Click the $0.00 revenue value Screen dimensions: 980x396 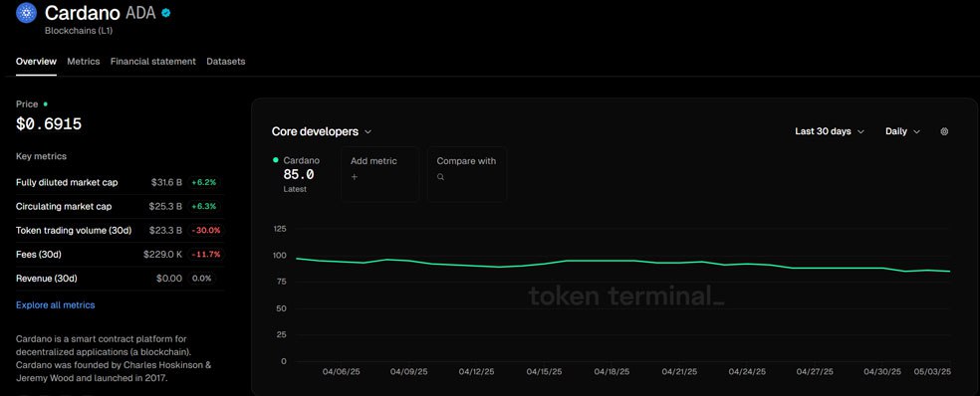pyautogui.click(x=168, y=278)
